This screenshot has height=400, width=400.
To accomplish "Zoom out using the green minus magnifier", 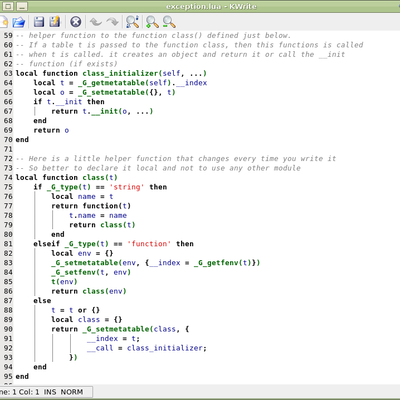I will click(x=169, y=22).
